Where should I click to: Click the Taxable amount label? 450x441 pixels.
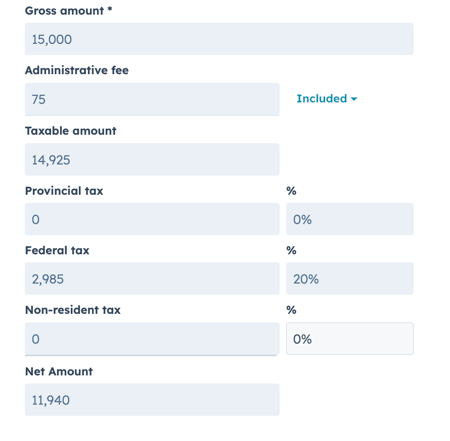(71, 131)
